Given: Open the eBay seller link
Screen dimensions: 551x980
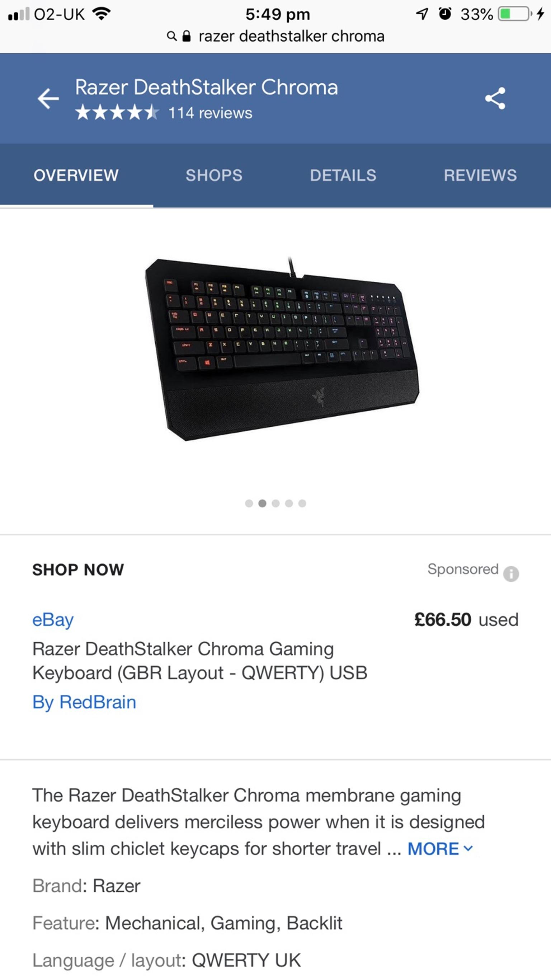Looking at the screenshot, I should (x=53, y=620).
